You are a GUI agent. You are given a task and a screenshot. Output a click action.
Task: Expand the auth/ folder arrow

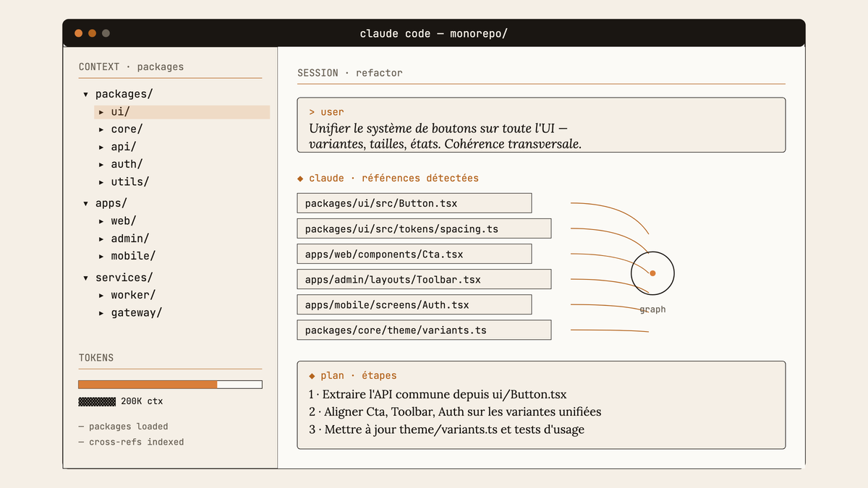[x=101, y=164]
